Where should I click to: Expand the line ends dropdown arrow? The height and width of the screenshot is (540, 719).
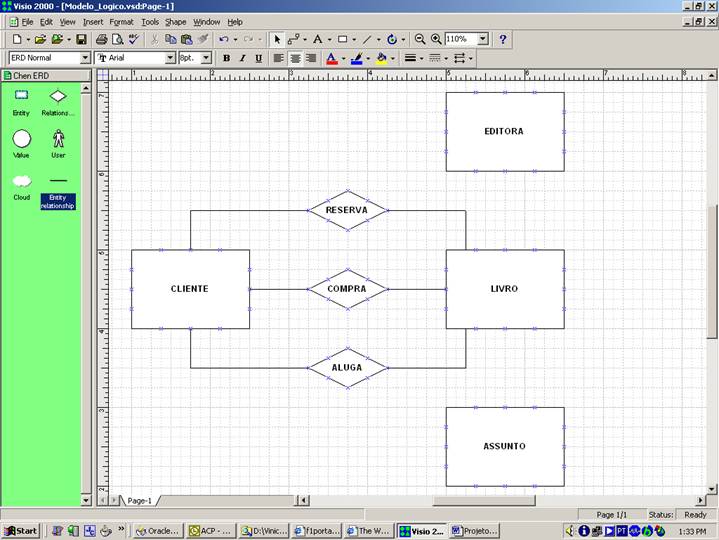pyautogui.click(x=470, y=59)
